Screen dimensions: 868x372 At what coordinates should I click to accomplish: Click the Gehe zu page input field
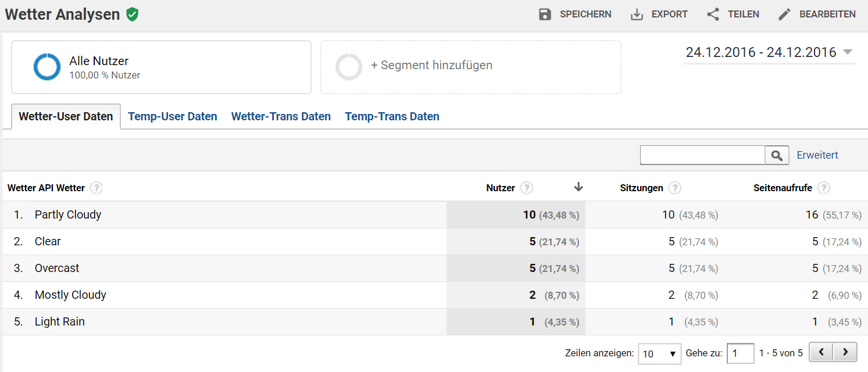[x=741, y=353]
